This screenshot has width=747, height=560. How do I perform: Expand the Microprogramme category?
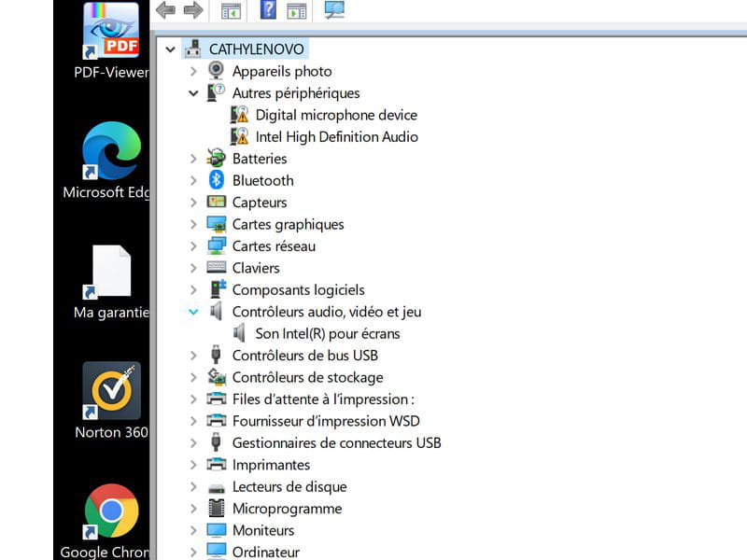click(x=193, y=509)
